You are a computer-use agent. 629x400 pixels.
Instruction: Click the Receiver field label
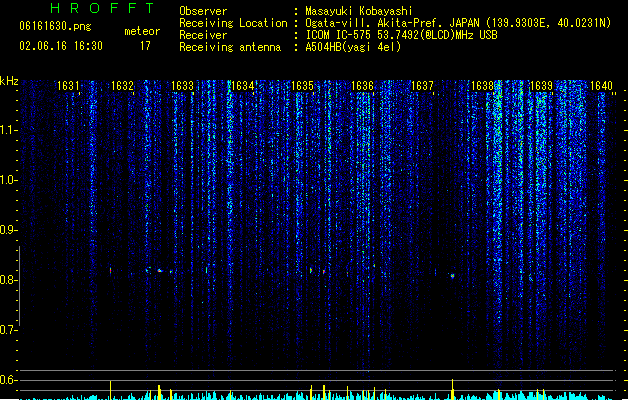(203, 35)
